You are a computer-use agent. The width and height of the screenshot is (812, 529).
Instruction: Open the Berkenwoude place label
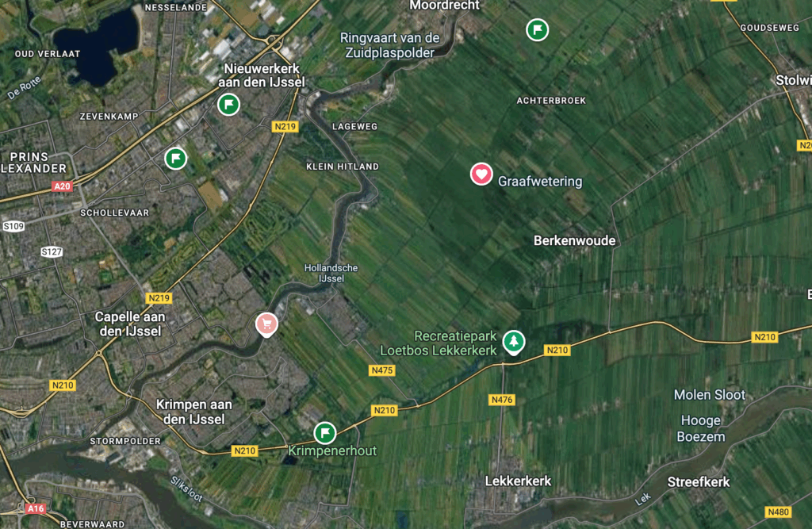point(574,240)
